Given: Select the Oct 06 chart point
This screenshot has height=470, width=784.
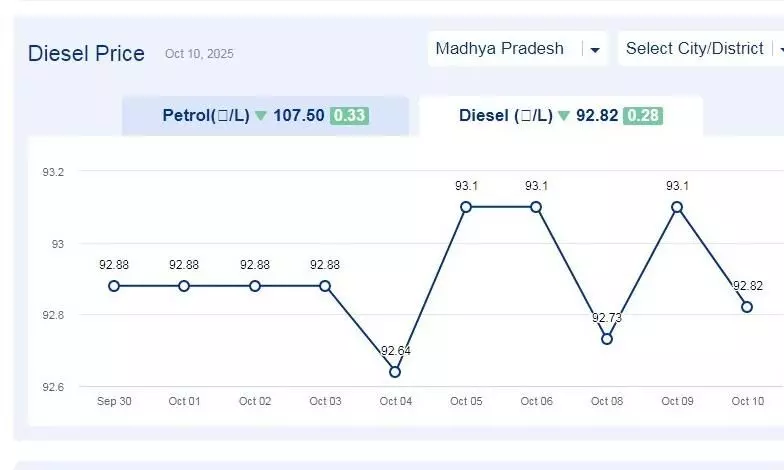Looking at the screenshot, I should (x=536, y=207).
